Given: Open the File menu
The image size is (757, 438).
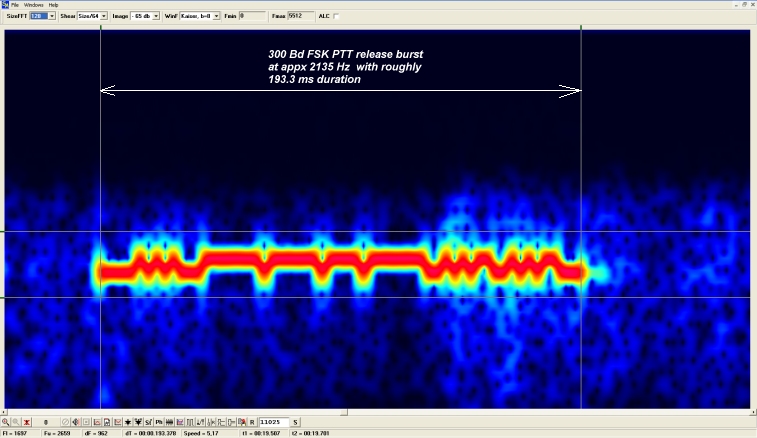Looking at the screenshot, I should coord(15,5).
